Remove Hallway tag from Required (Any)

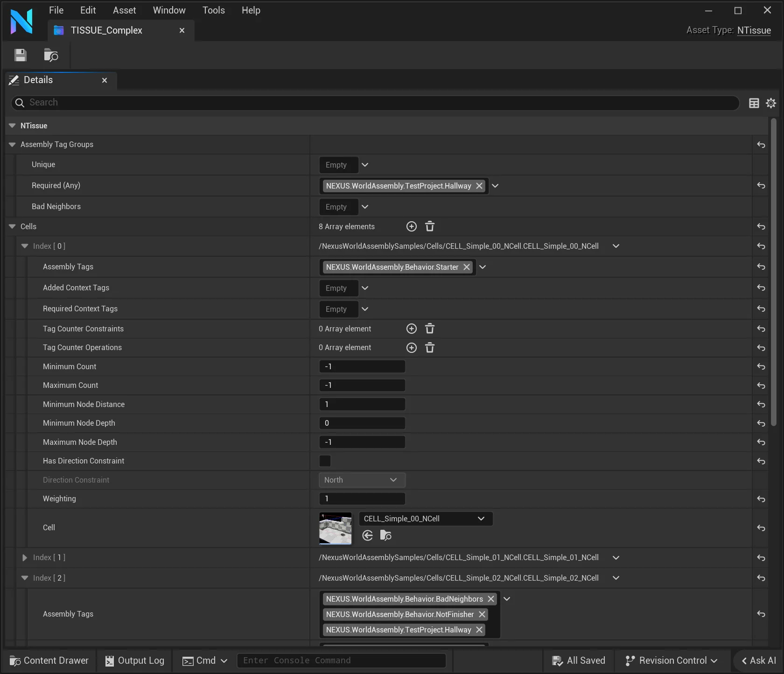[479, 186]
